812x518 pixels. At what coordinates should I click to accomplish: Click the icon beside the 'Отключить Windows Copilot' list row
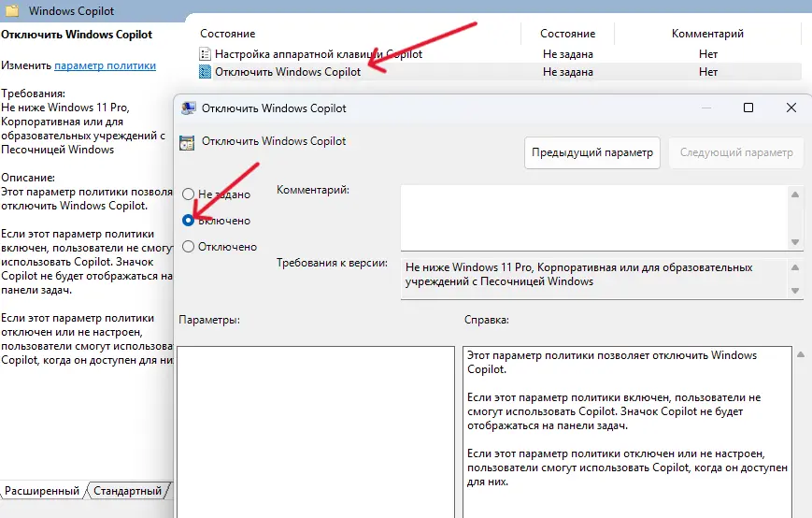click(x=205, y=71)
